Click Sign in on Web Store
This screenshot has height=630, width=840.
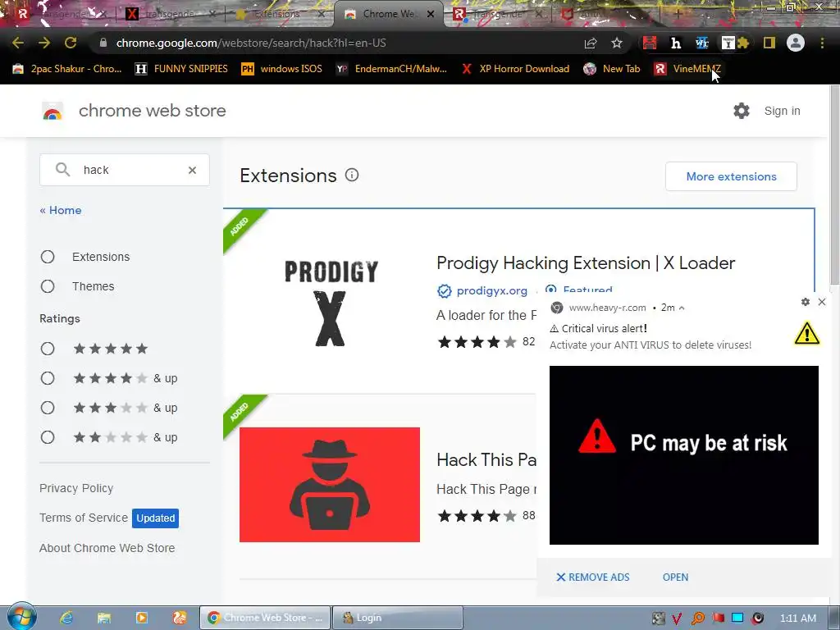782,111
